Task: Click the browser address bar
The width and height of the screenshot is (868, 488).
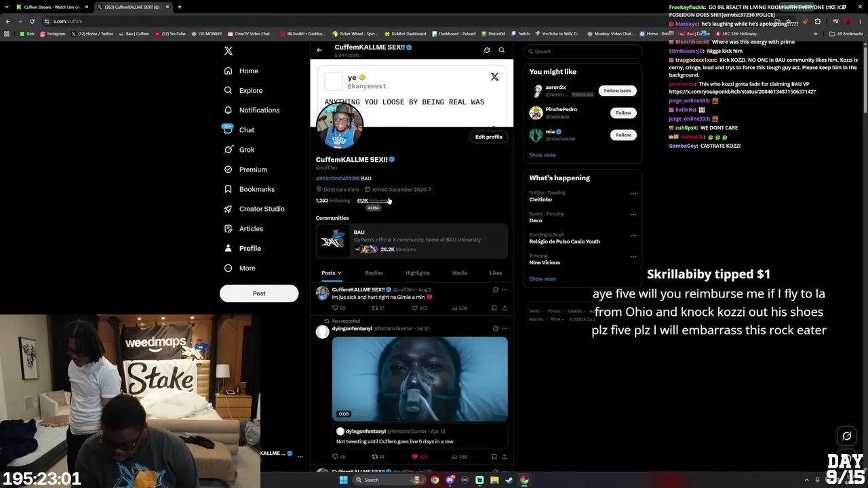Action: 407,21
